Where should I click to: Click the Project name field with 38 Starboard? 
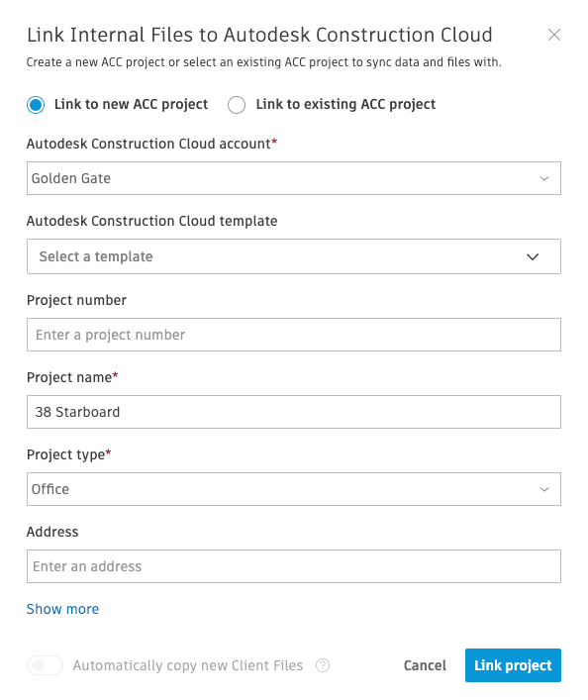pos(294,412)
